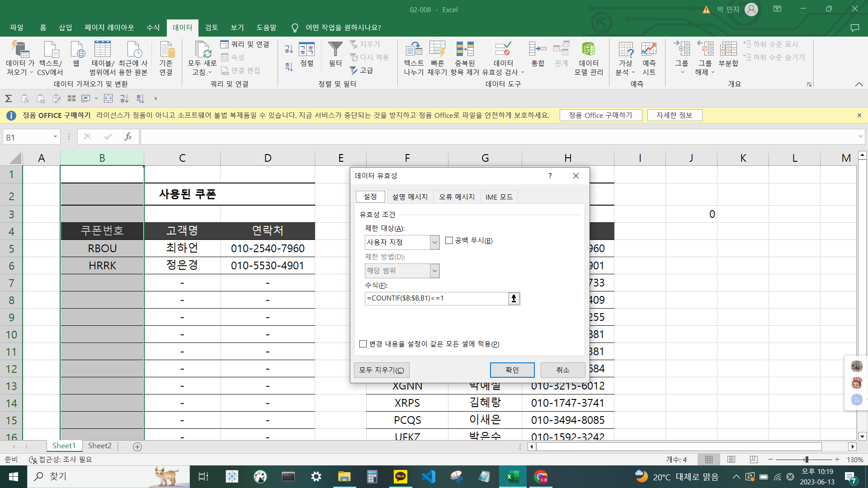
Task: Open Chrome from the taskbar
Action: click(x=541, y=476)
